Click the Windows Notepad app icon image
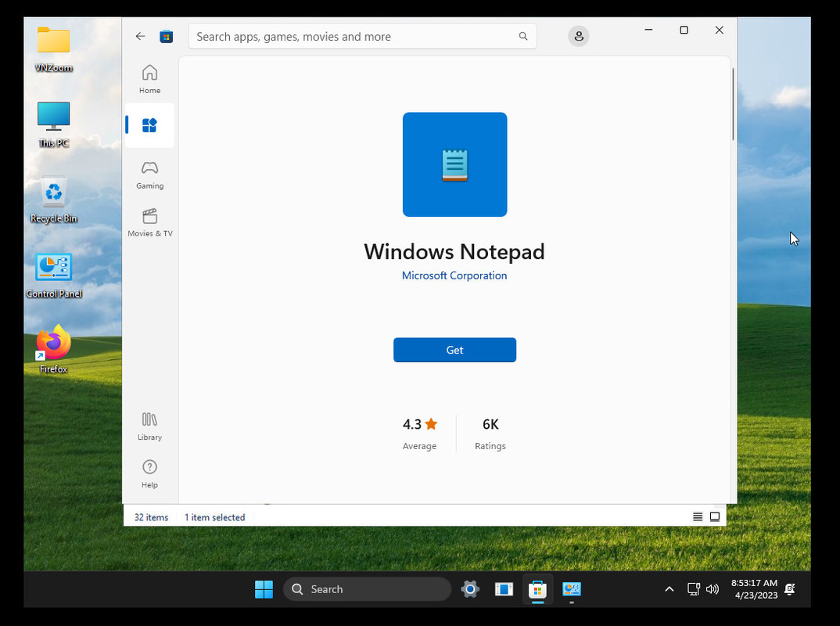The image size is (840, 626). point(455,164)
